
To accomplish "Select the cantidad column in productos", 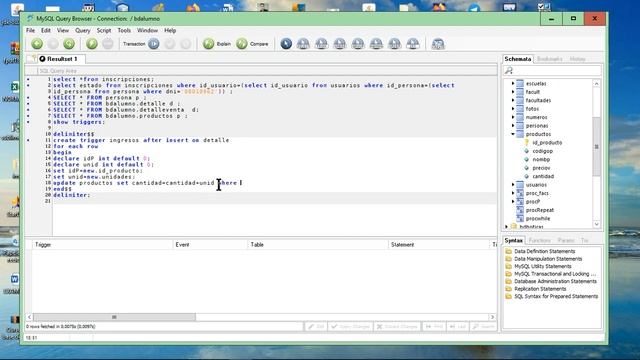I will point(543,176).
